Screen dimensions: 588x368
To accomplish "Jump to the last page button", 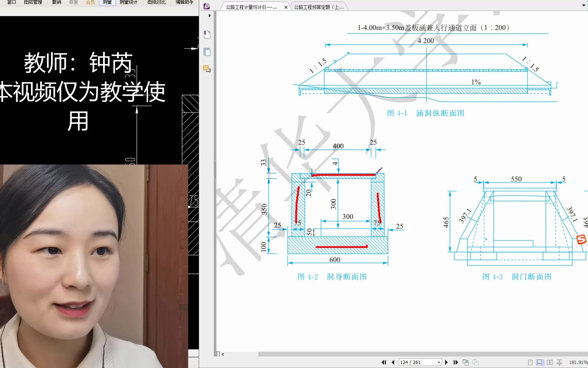I will [x=456, y=362].
